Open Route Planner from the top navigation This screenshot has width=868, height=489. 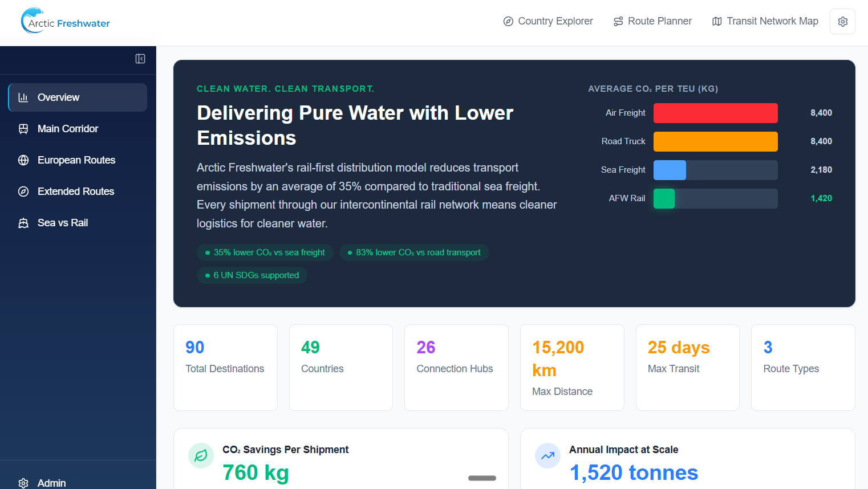652,21
